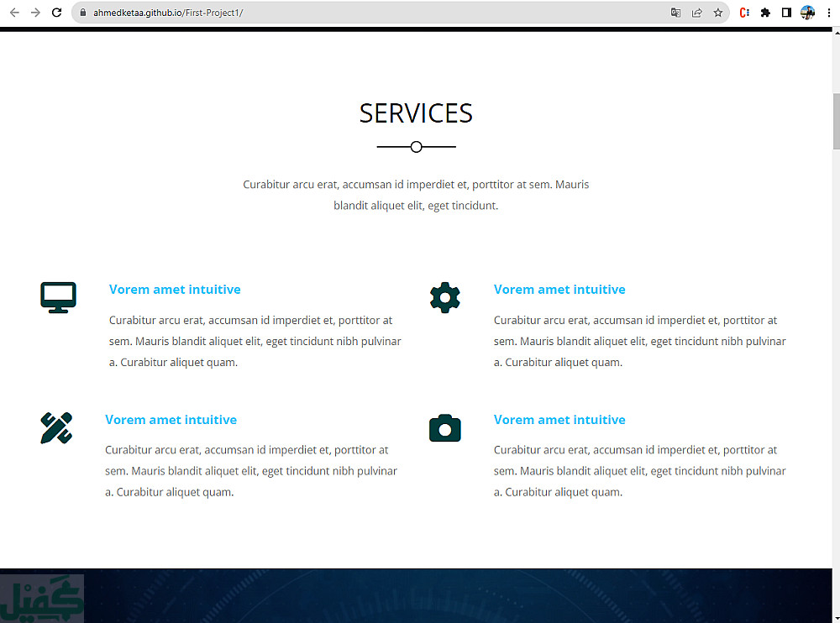Toggle the browser side panel icon
Viewport: 840px width, 623px height.
[786, 13]
